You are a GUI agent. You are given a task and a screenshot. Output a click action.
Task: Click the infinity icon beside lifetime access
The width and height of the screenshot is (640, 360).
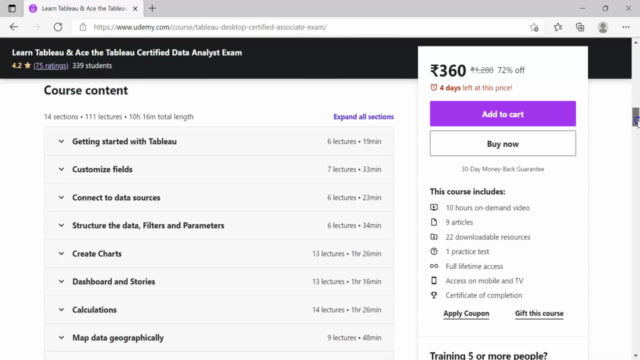(434, 266)
